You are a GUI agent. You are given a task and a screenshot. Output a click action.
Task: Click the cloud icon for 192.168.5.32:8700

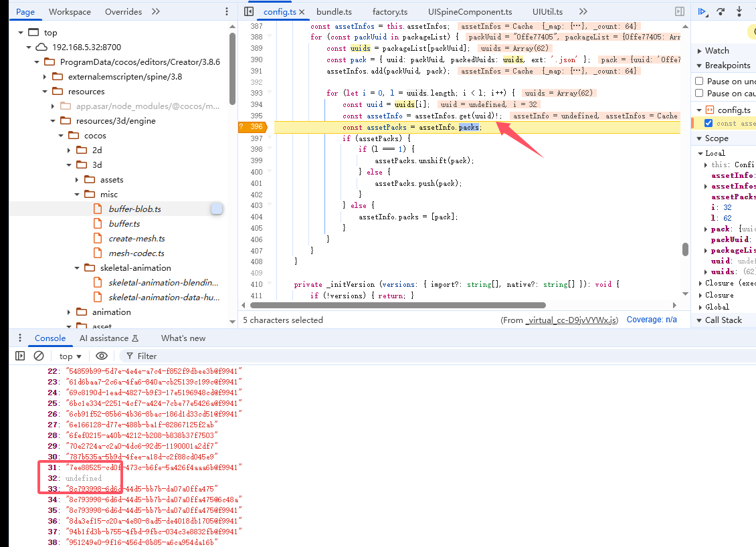coord(42,47)
